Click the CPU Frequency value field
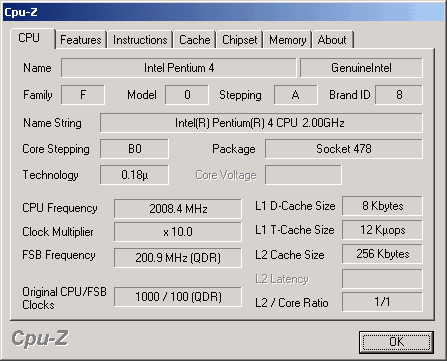 point(178,209)
